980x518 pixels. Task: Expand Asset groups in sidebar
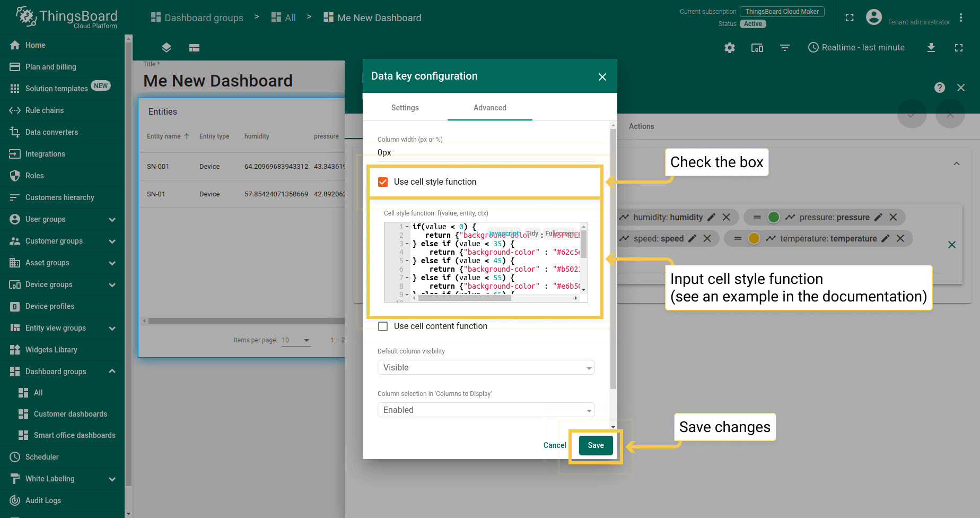pyautogui.click(x=112, y=263)
